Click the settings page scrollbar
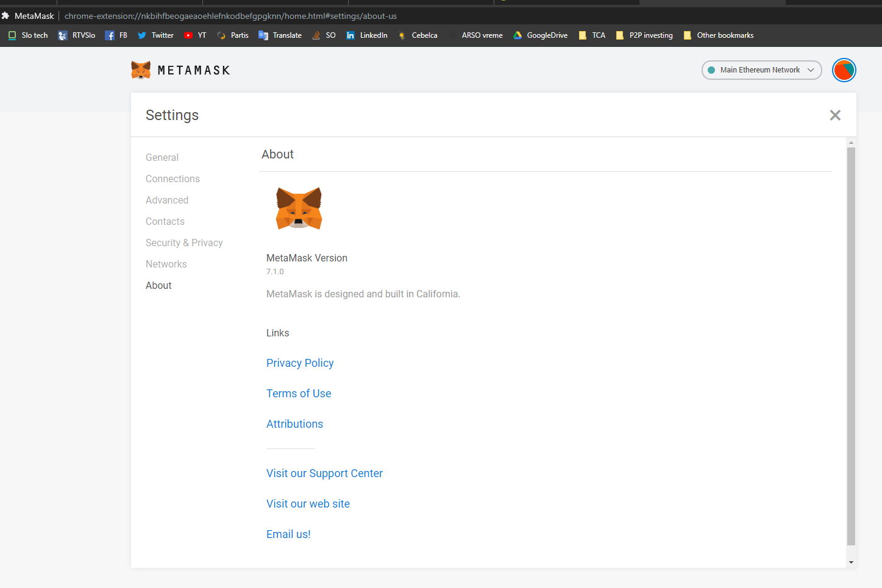This screenshot has height=588, width=882. pyautogui.click(x=851, y=350)
